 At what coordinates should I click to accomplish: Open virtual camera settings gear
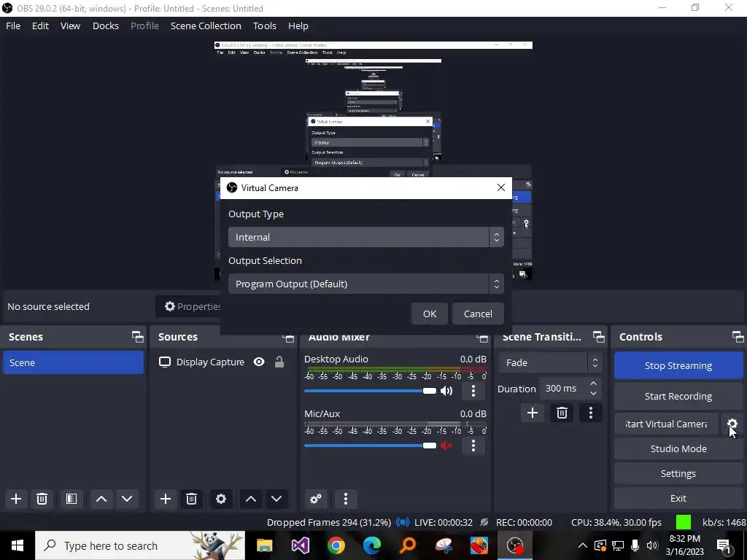(x=732, y=424)
